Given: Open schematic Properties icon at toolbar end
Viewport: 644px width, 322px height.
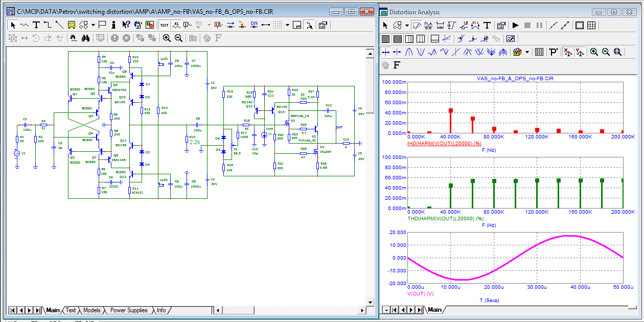Looking at the screenshot, I should coord(323,25).
